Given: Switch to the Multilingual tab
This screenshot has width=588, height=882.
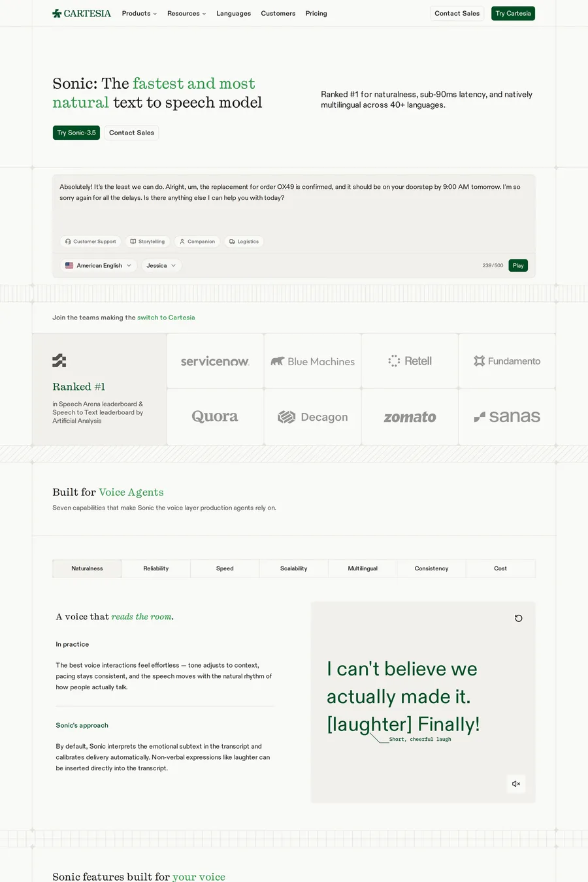Looking at the screenshot, I should pos(363,568).
